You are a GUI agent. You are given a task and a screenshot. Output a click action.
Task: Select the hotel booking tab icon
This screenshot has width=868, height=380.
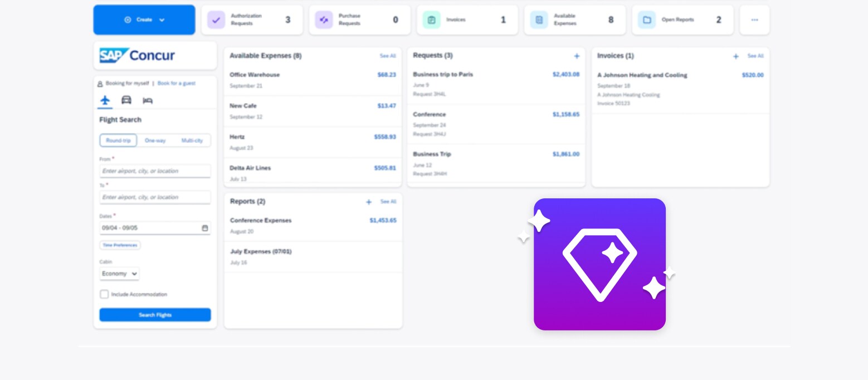[148, 100]
